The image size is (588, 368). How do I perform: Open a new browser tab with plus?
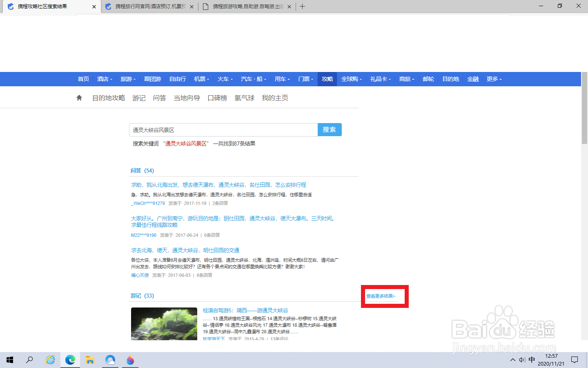point(302,7)
